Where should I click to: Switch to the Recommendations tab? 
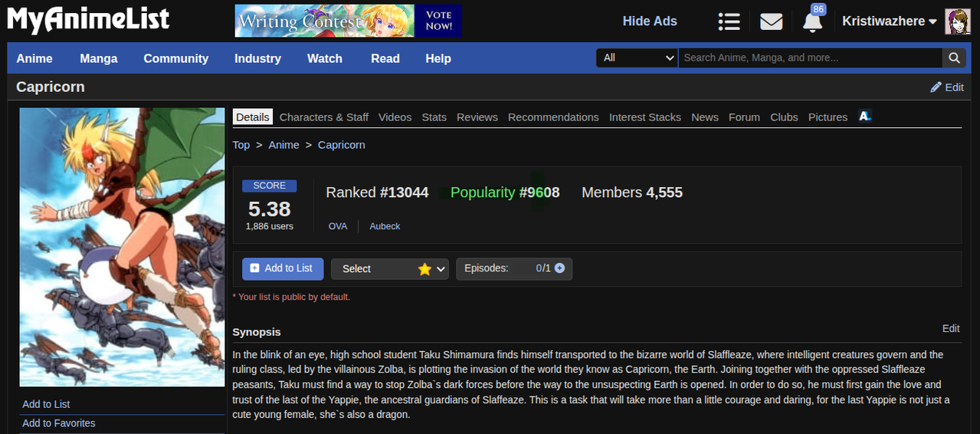coord(553,117)
